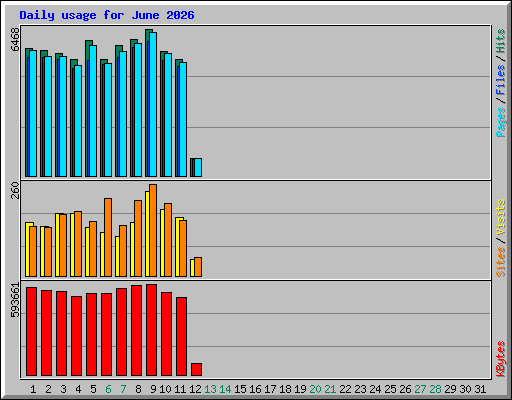Viewport: 512px width, 400px height.
Task: Click the tallest cyan hits bar for day 9
Action: (x=153, y=104)
